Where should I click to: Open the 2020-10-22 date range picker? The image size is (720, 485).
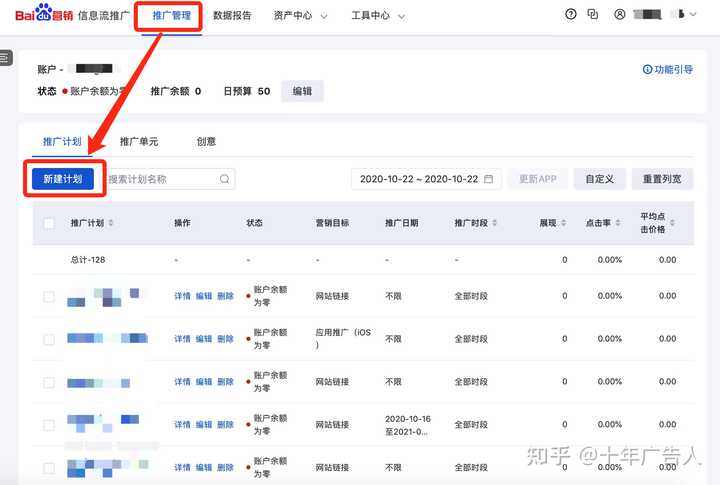426,179
